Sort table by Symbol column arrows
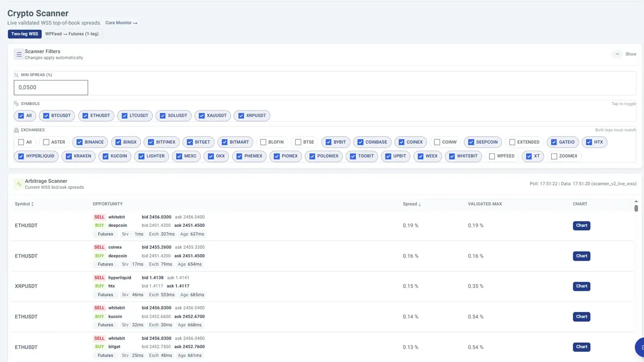The image size is (644, 362). coord(32,204)
